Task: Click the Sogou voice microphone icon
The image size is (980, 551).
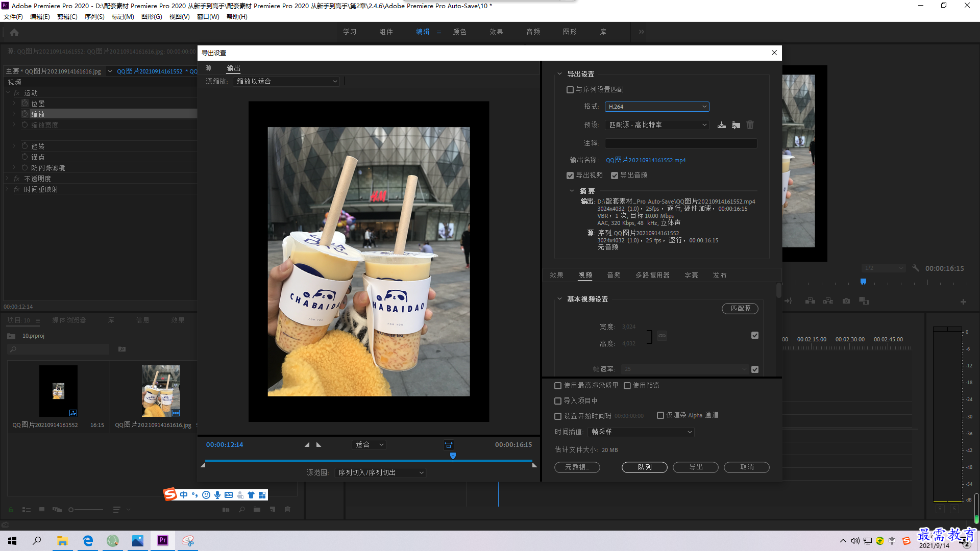Action: click(217, 495)
